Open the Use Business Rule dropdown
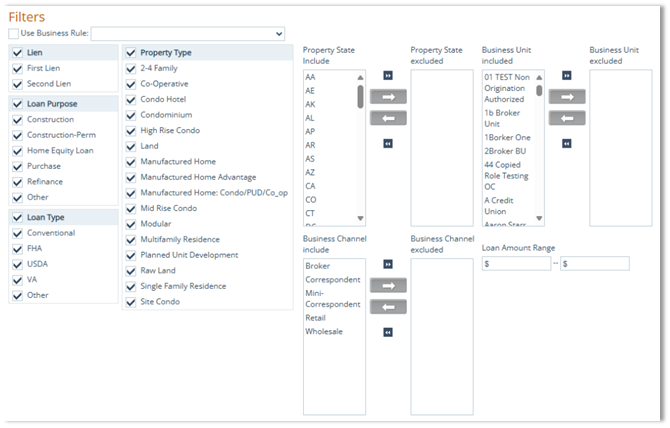Image resolution: width=670 pixels, height=428 pixels. 188,34
